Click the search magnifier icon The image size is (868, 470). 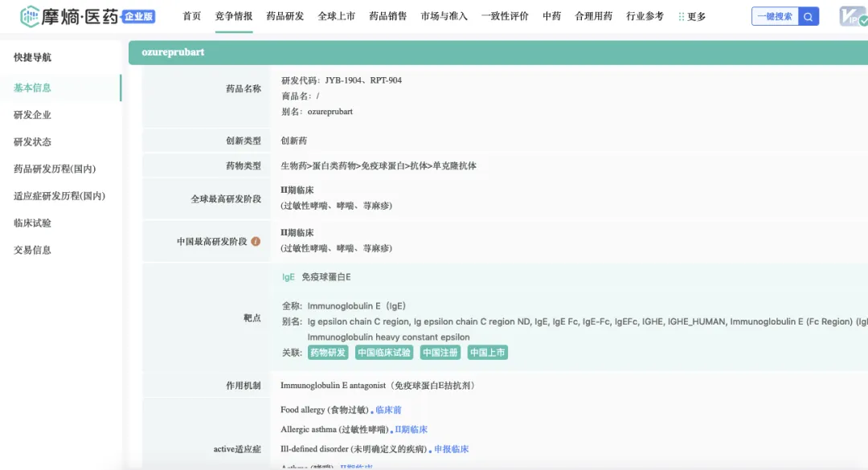(x=809, y=16)
